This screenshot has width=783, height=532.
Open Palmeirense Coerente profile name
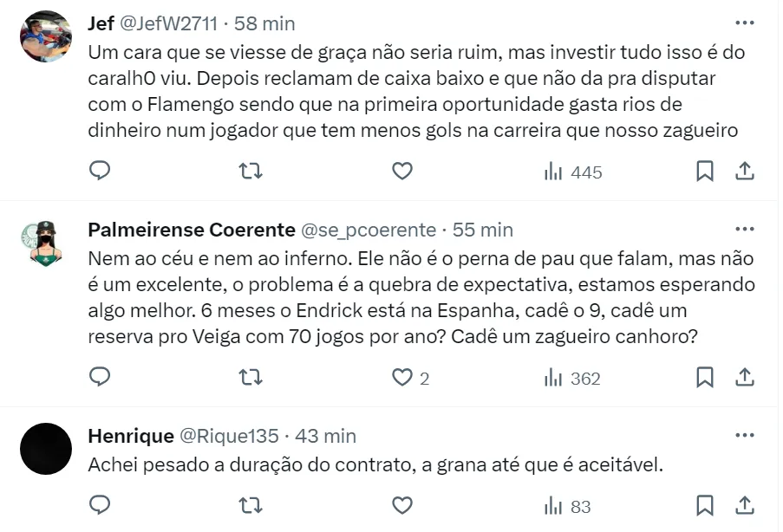pos(190,230)
